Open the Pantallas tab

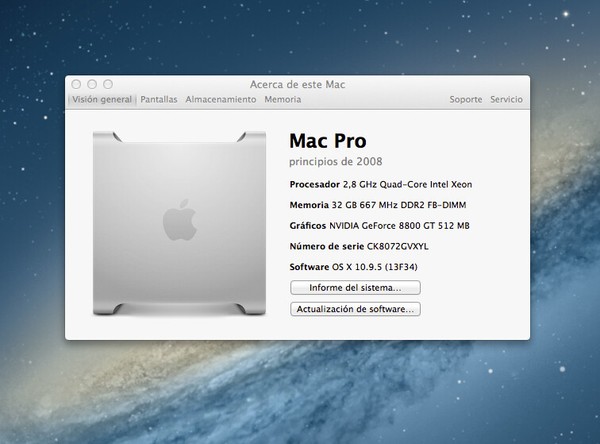pyautogui.click(x=159, y=100)
